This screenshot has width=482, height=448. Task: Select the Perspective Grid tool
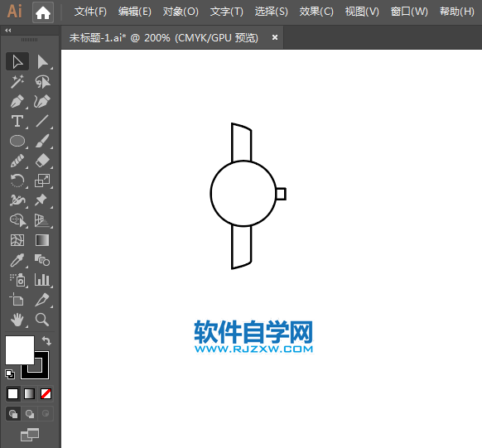42,220
